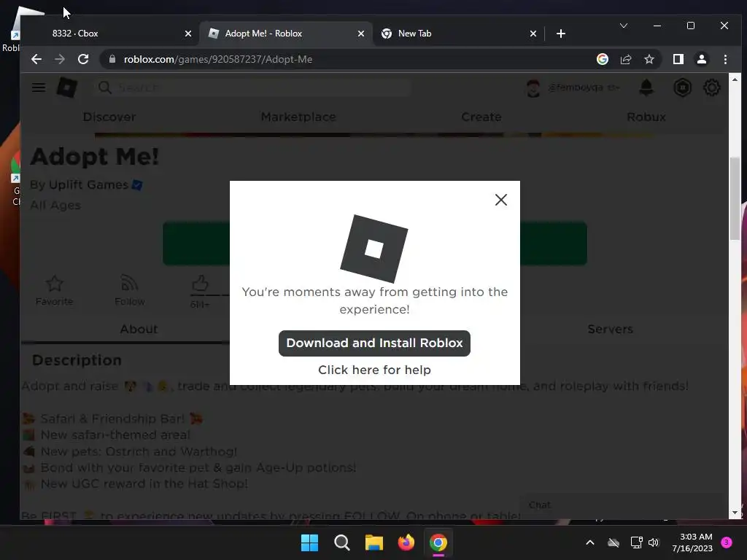Select the About tab

[x=139, y=329]
